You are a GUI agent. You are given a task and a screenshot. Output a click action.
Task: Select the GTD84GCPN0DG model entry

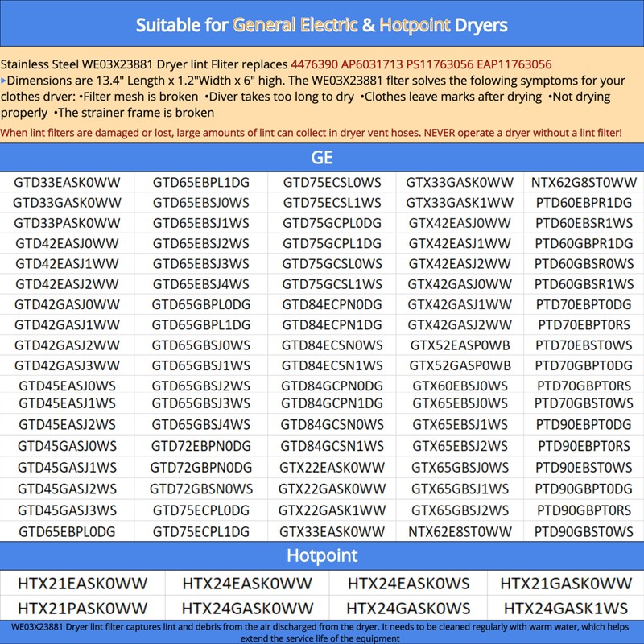point(332,386)
